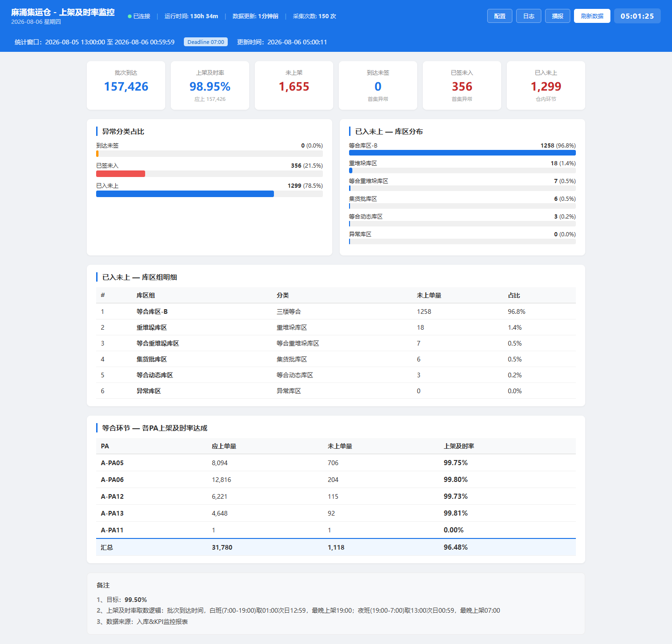Click the 播报 broadcast button
Viewport: 672px width, 644px height.
click(x=558, y=16)
